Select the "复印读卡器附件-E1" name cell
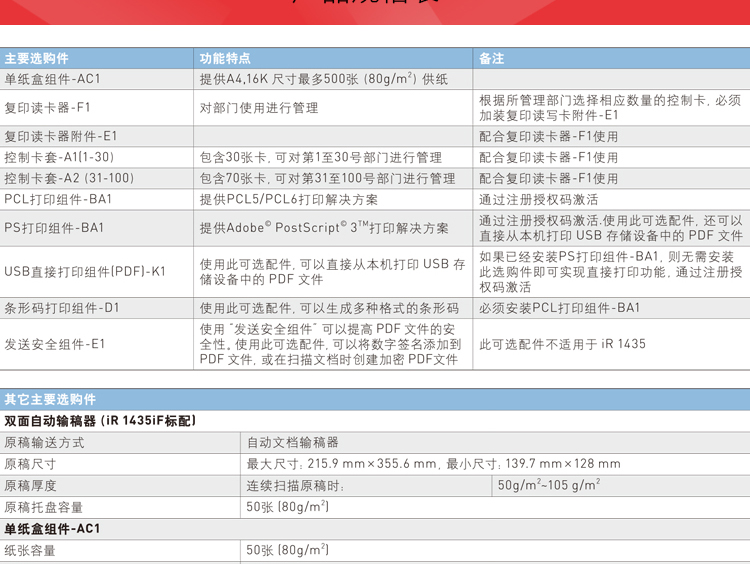750x564 pixels. click(61, 136)
